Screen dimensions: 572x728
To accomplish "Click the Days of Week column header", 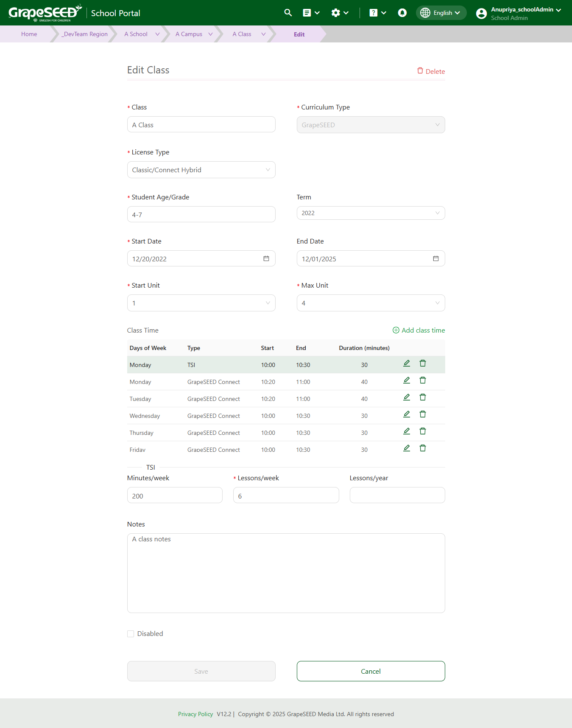I will tap(148, 348).
